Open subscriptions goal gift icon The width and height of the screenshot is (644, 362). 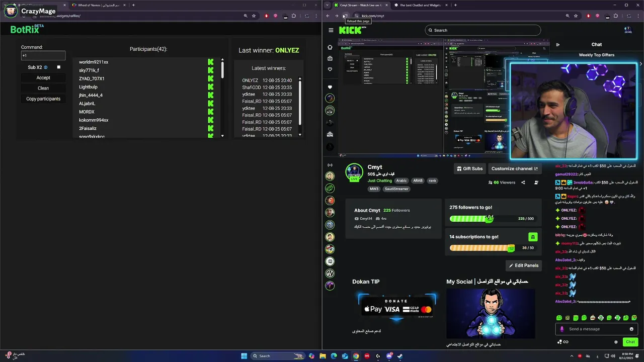pos(533,237)
